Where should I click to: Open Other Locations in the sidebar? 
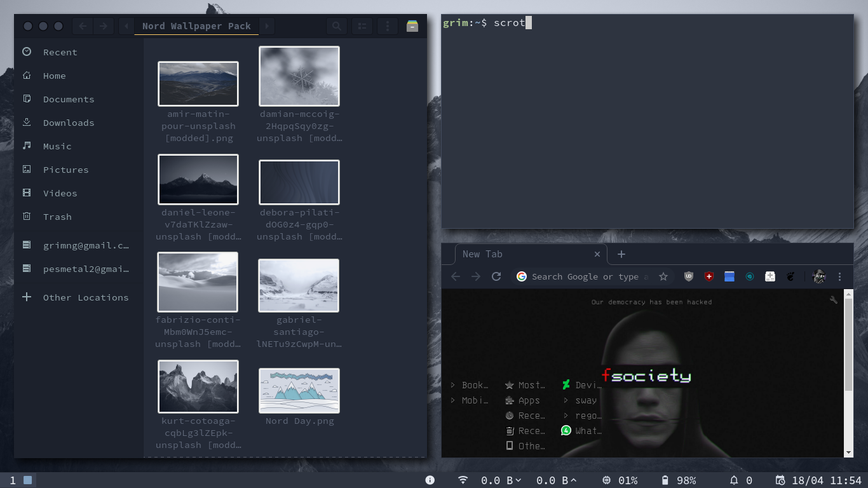click(x=79, y=297)
